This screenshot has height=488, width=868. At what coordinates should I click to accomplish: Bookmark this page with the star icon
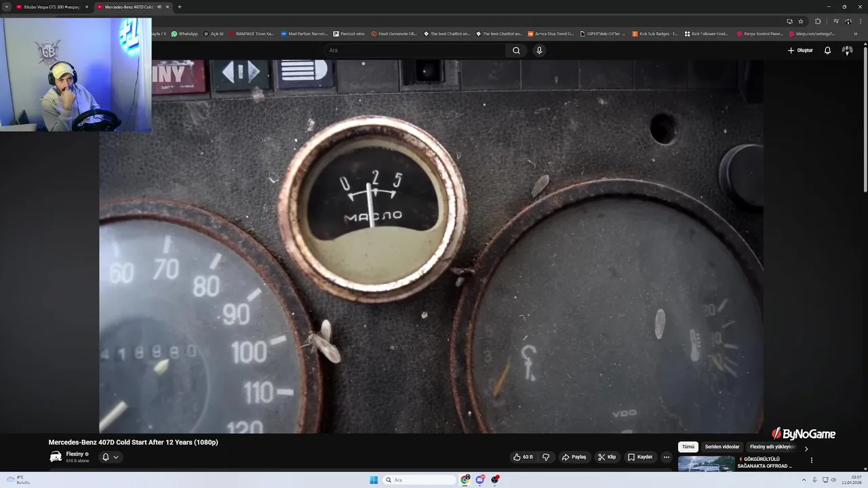click(801, 21)
